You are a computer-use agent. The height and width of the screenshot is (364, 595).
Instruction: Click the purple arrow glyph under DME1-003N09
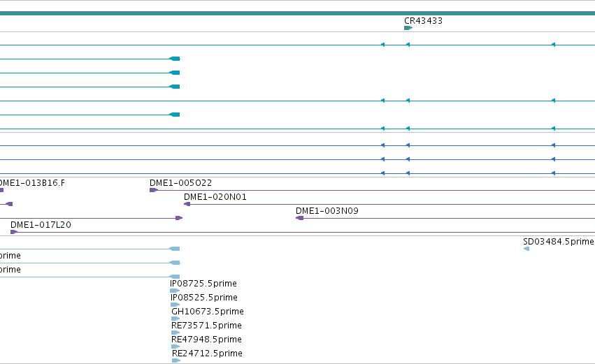click(299, 218)
